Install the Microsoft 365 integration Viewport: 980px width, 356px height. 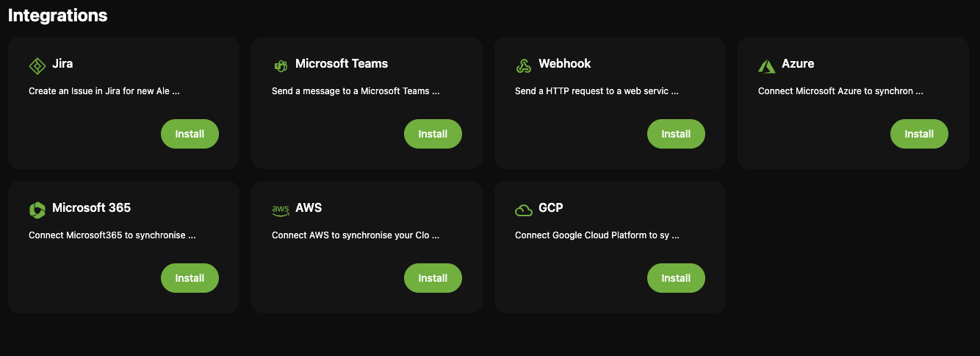(x=190, y=278)
